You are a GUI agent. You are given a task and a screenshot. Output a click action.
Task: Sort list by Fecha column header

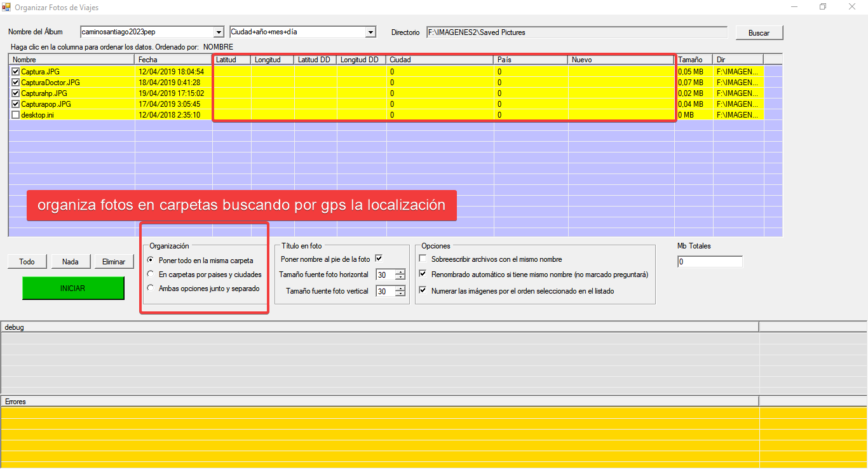click(173, 60)
